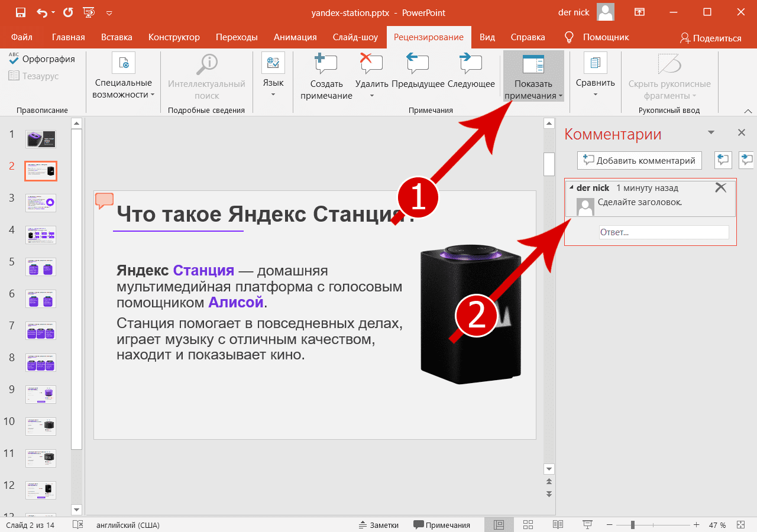Viewport: 757px width, 532px height.
Task: Start slideshow from status bar icon
Action: pyautogui.click(x=587, y=525)
